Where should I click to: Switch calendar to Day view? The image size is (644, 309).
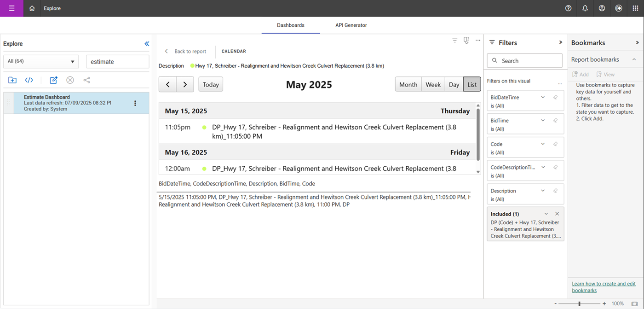click(454, 84)
